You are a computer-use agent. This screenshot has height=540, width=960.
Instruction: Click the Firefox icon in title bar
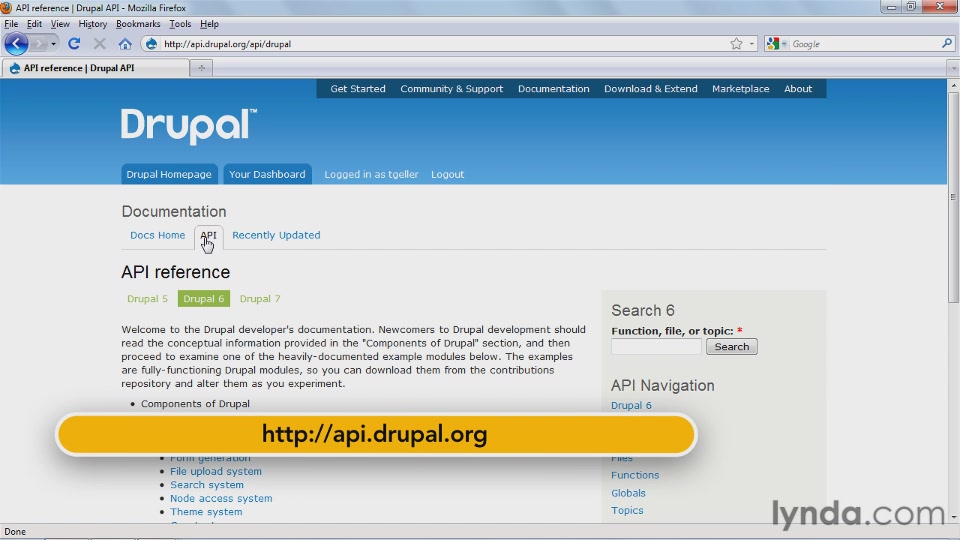click(6, 7)
